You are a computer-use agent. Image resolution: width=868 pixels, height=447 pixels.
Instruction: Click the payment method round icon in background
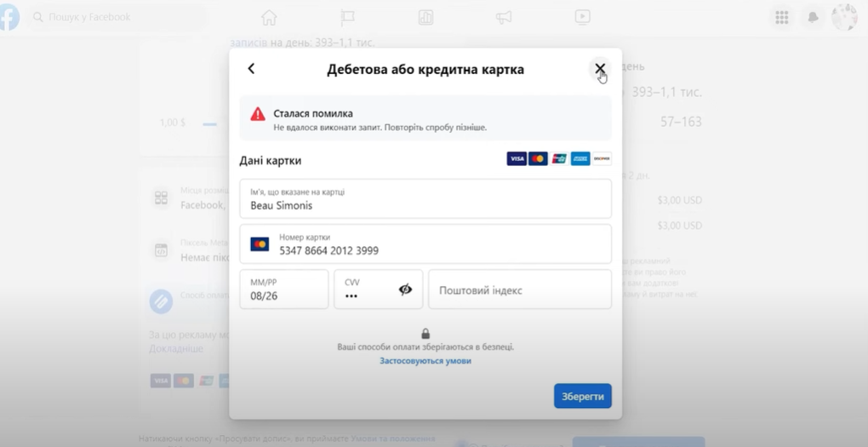click(161, 301)
